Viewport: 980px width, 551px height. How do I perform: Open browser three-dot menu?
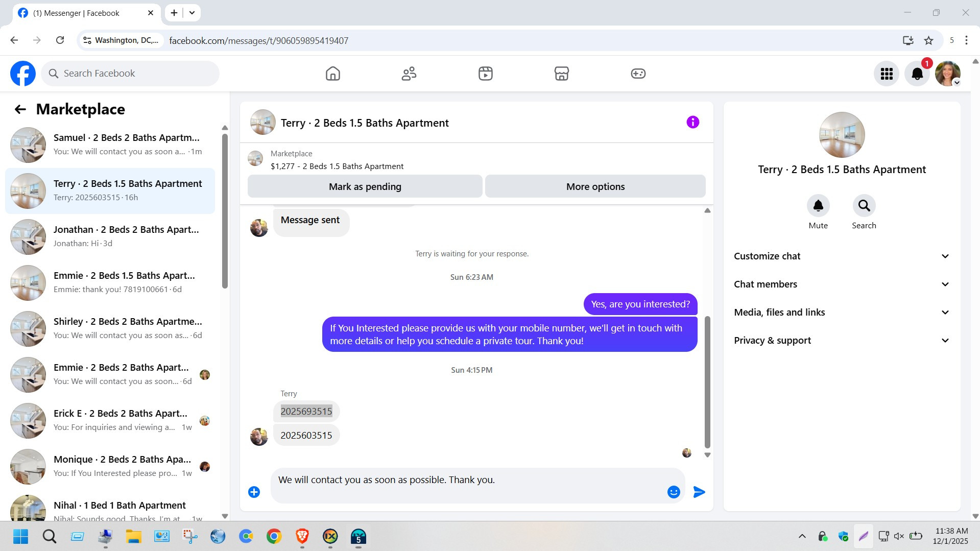(966, 40)
